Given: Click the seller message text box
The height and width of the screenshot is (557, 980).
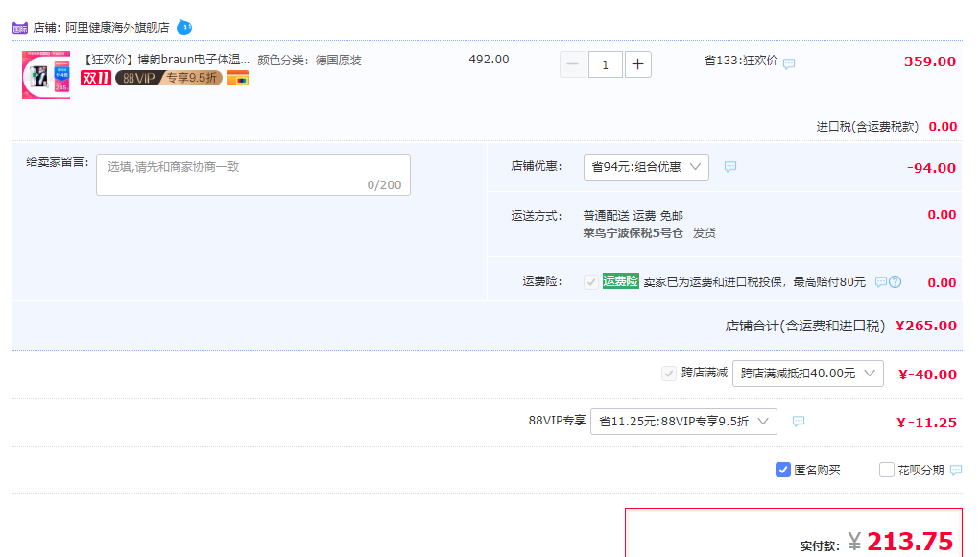Looking at the screenshot, I should [253, 175].
